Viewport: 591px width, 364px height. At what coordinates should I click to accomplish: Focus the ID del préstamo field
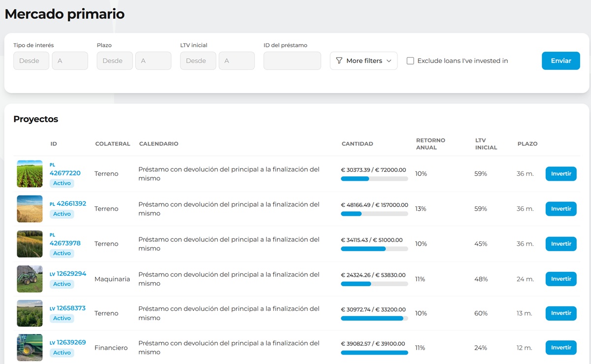tap(292, 61)
